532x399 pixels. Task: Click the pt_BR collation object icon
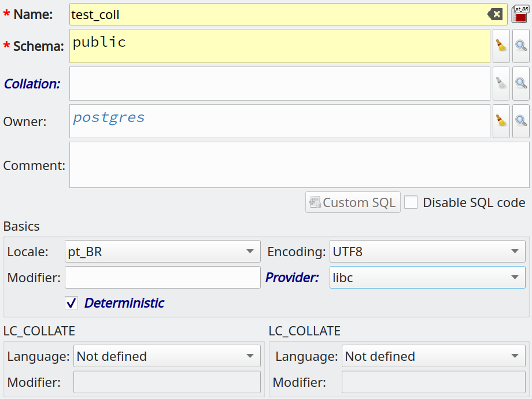click(520, 14)
